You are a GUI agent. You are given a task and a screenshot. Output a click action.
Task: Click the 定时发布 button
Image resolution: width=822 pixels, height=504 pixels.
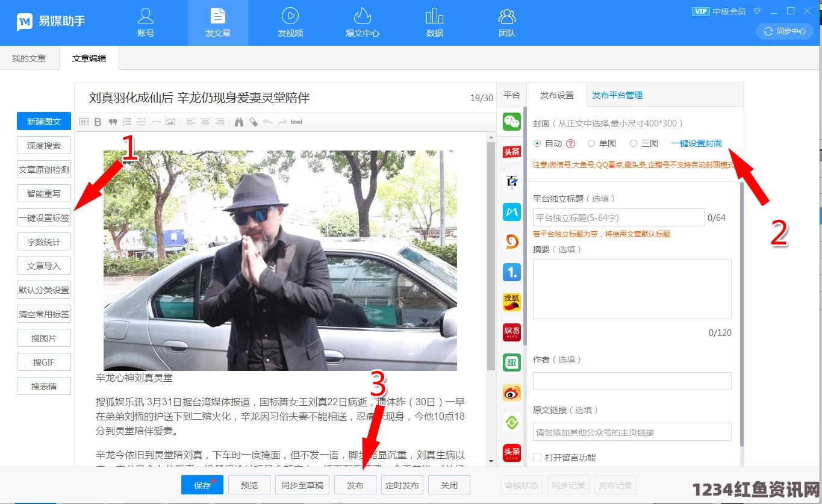(402, 485)
